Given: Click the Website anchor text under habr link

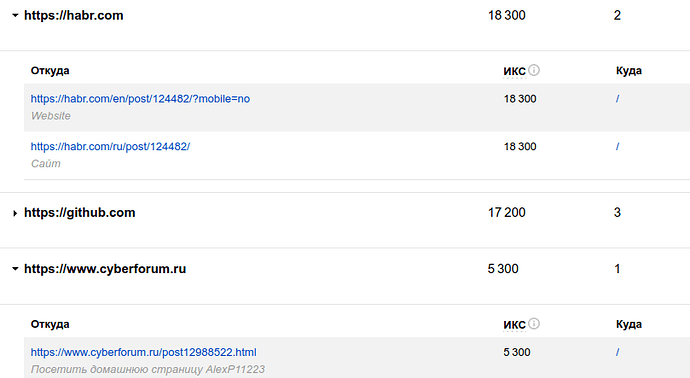Looking at the screenshot, I should (x=51, y=116).
